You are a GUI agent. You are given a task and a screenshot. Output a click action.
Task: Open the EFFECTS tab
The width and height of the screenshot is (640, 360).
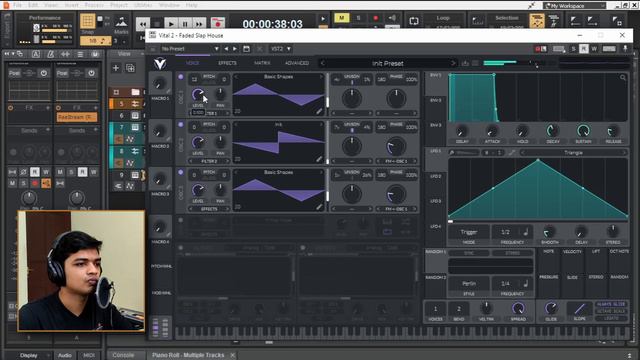[x=227, y=63]
